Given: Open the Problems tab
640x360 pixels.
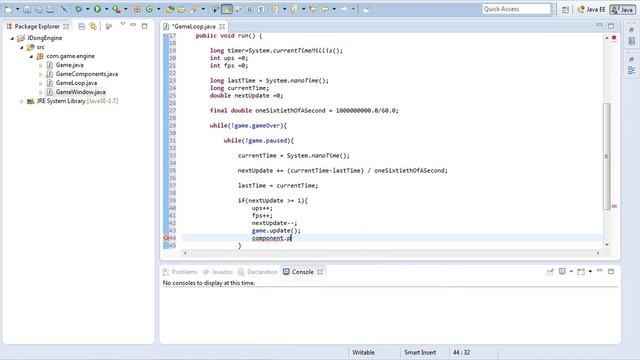Looking at the screenshot, I should [180, 272].
